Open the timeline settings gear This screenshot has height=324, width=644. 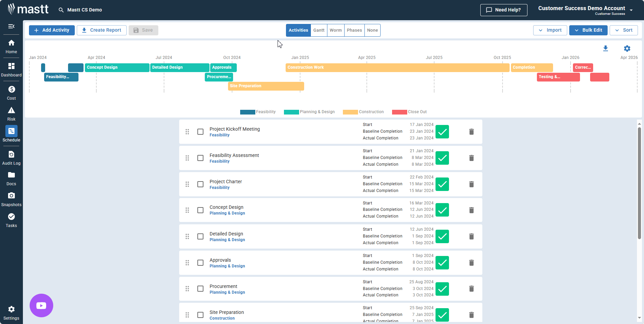coord(627,48)
